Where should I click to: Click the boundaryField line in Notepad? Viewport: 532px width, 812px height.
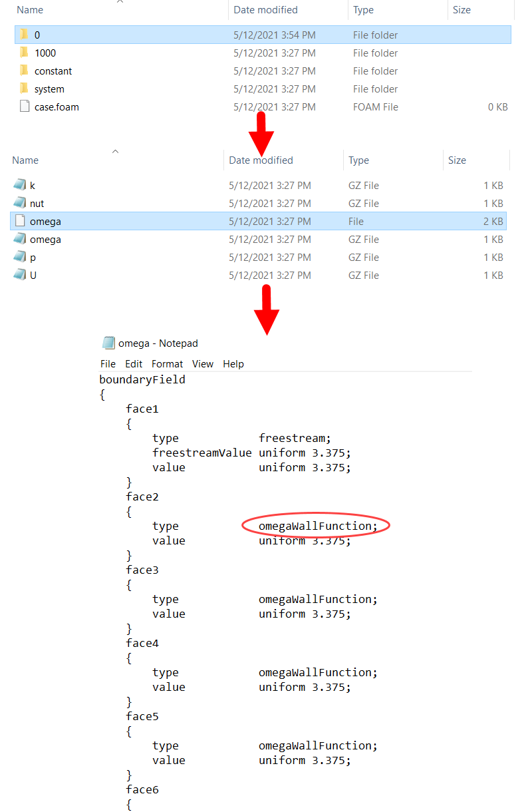(x=142, y=379)
